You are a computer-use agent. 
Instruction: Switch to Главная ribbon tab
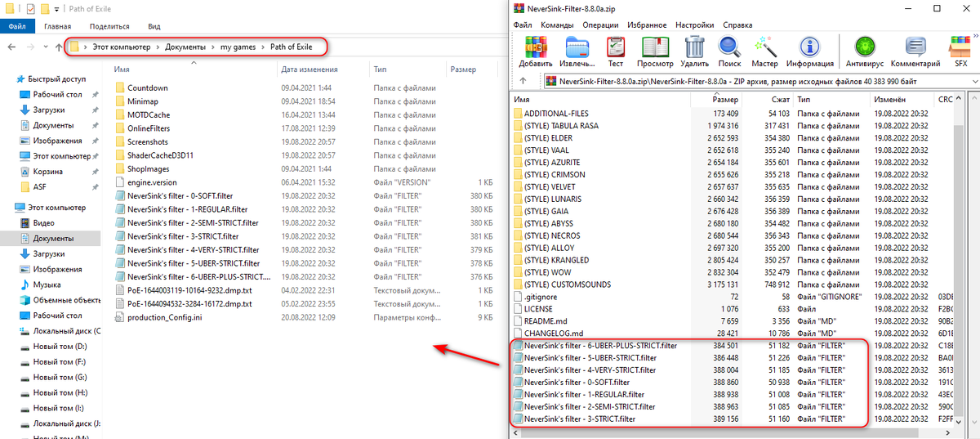(x=57, y=26)
